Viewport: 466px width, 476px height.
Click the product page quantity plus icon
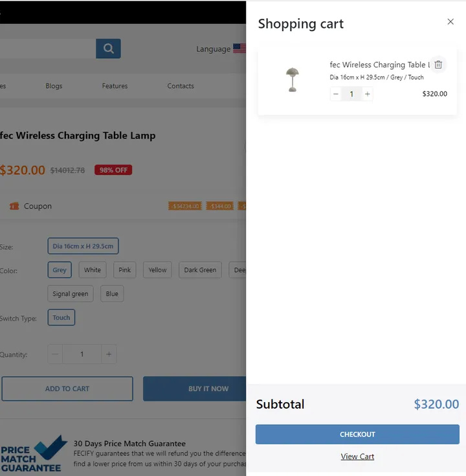pyautogui.click(x=109, y=354)
